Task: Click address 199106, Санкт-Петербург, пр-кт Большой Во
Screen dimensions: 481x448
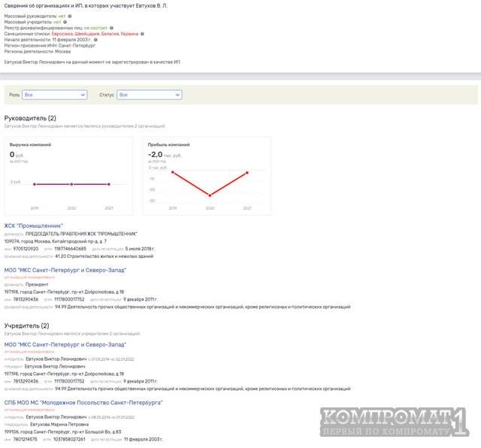Action: point(62,431)
